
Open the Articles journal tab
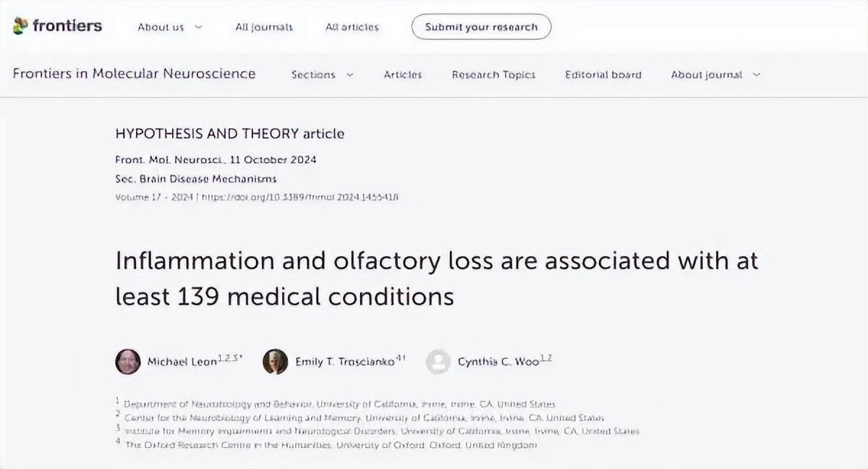(x=403, y=75)
